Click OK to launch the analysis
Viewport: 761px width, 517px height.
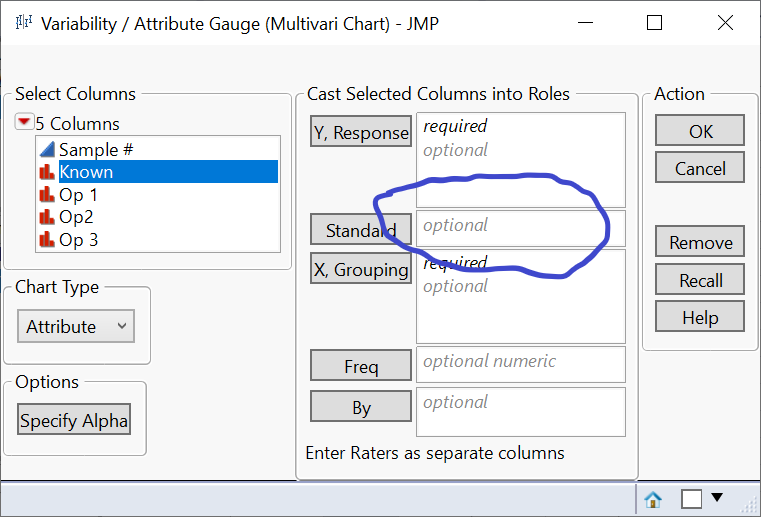point(700,131)
